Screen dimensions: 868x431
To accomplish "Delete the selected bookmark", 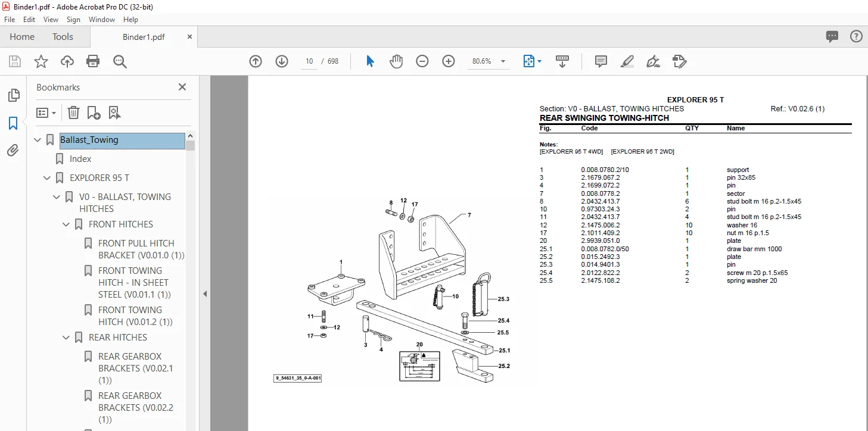I will [x=73, y=113].
